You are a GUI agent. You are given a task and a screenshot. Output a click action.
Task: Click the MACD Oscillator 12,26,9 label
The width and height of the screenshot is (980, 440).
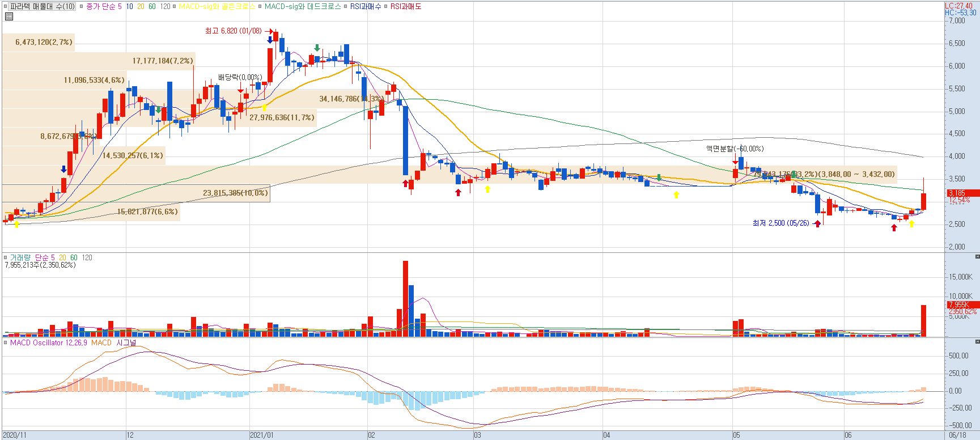(49, 342)
